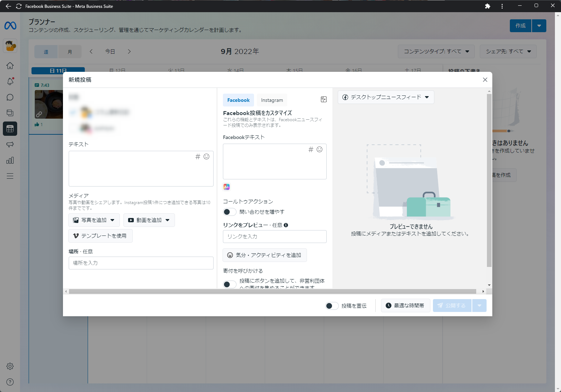
Task: Click the dialog scroll right arrow
Action: click(483, 292)
